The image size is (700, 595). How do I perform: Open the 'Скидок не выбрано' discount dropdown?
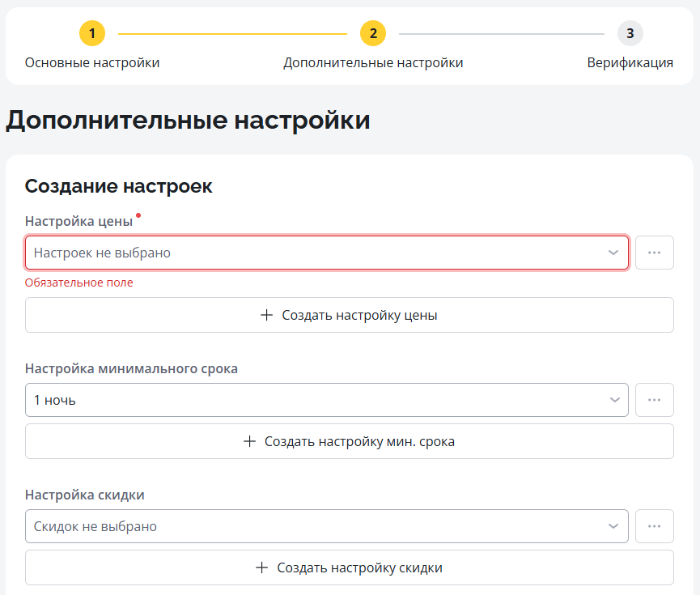point(316,526)
